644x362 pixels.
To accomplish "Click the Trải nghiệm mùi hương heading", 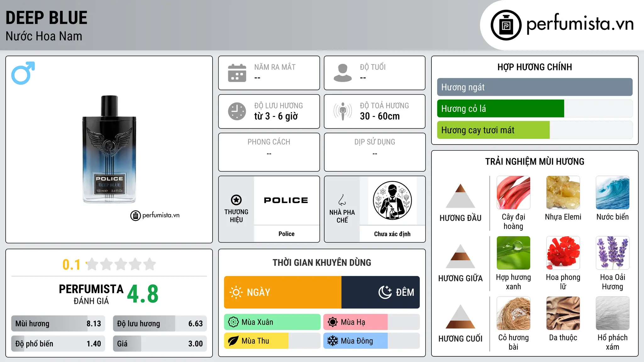I will coord(535,162).
